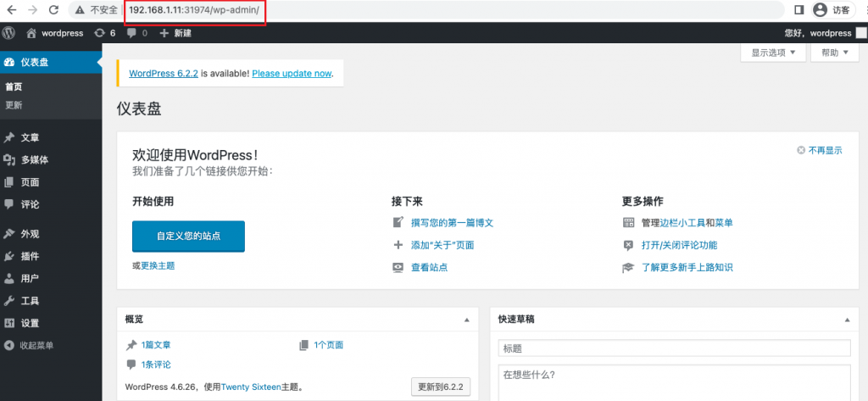Viewport: 868px width, 401px height.
Task: Click the WordPress 6.2.2 link
Action: point(164,73)
